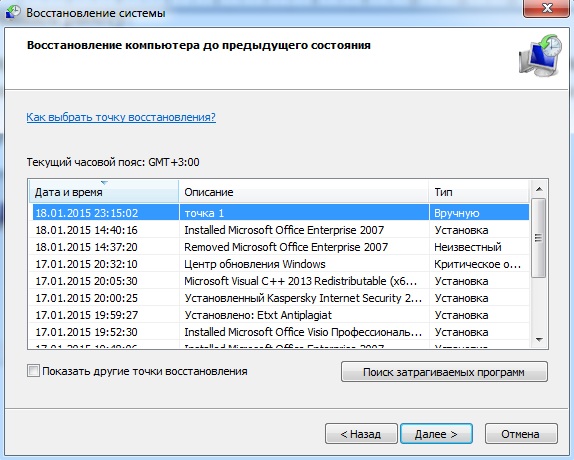Image resolution: width=574 pixels, height=460 pixels.
Task: Select Installed Microsoft Office Enterprise 2007 at 14:40:16
Action: click(x=281, y=230)
